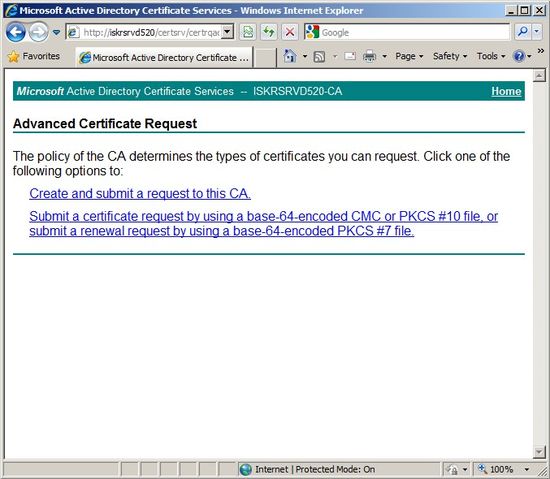Image resolution: width=550 pixels, height=479 pixels.
Task: Click the Forward navigation arrow
Action: 38,32
